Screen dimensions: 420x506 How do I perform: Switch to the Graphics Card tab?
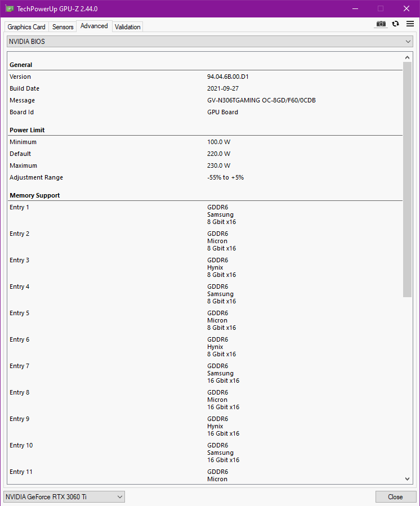pos(26,27)
